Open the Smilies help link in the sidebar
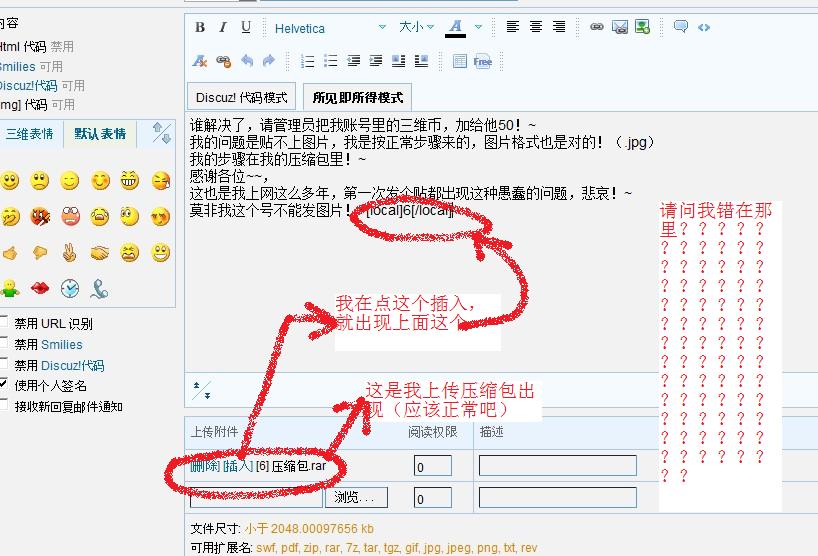 point(18,67)
